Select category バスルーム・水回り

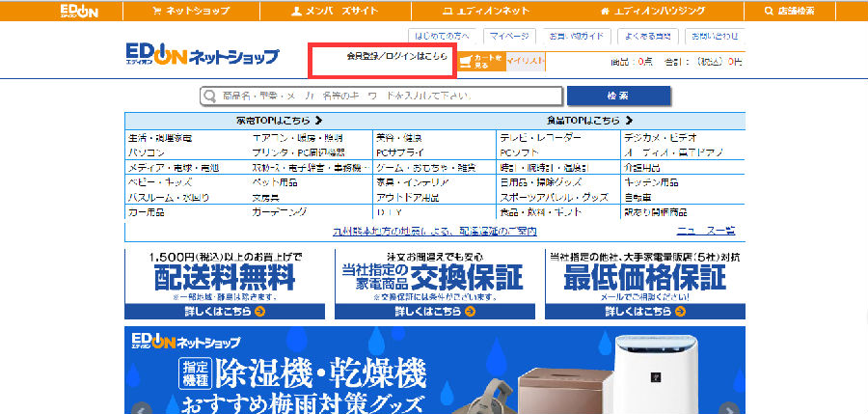point(169,197)
